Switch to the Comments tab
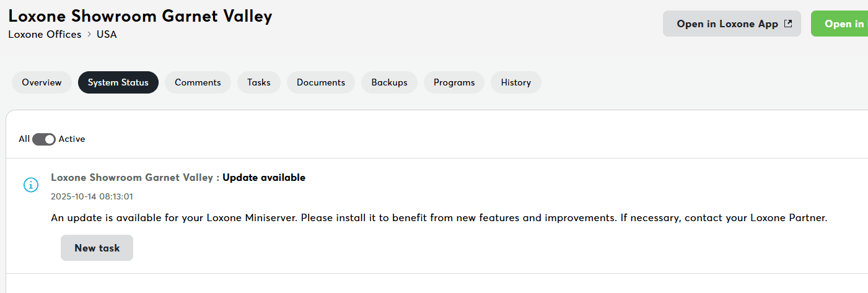Viewport: 868px width, 293px height. (198, 82)
